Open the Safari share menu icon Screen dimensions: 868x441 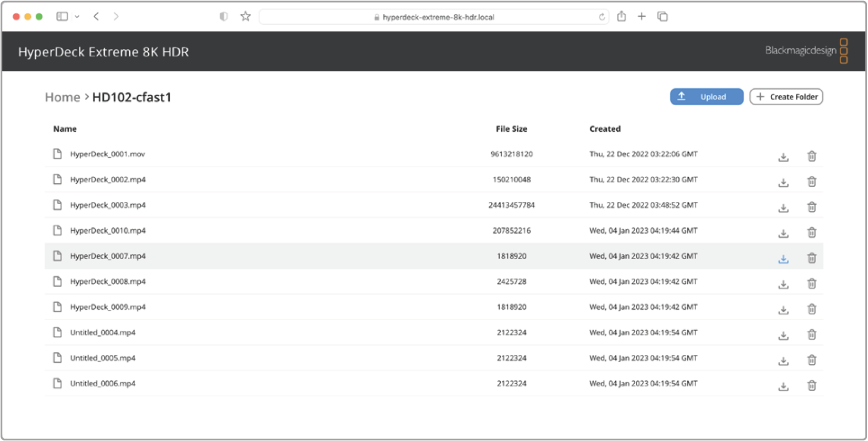pos(622,16)
